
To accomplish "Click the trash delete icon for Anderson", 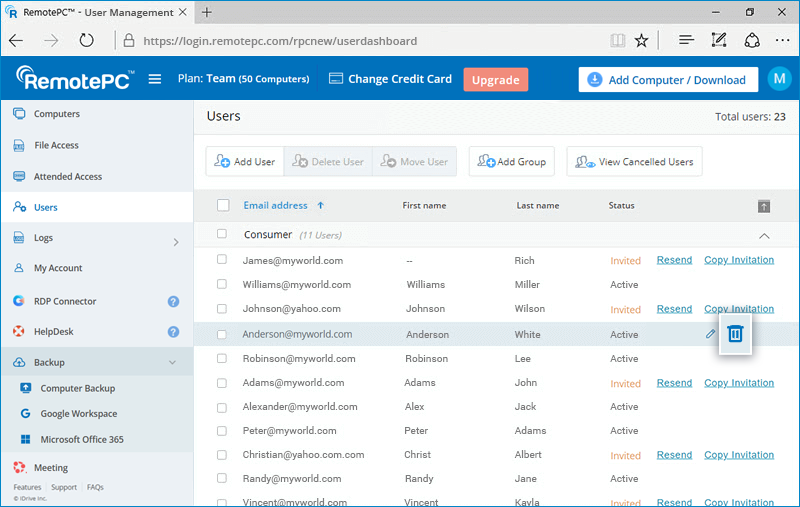I will [735, 334].
